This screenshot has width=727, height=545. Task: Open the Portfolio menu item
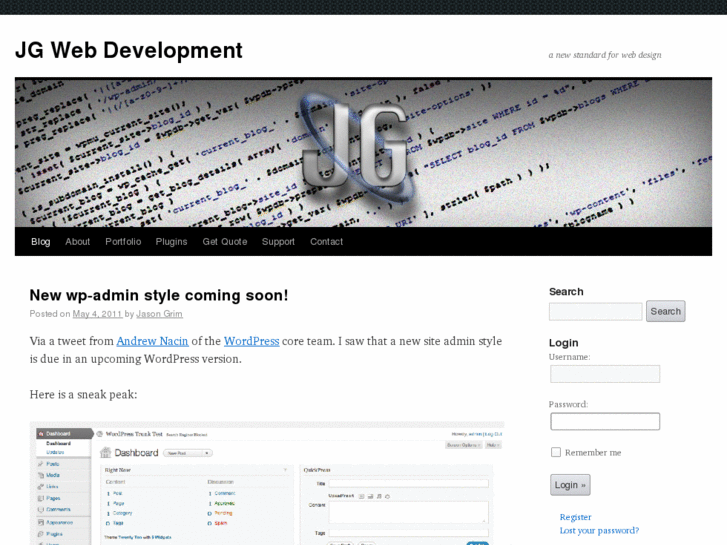coord(123,242)
